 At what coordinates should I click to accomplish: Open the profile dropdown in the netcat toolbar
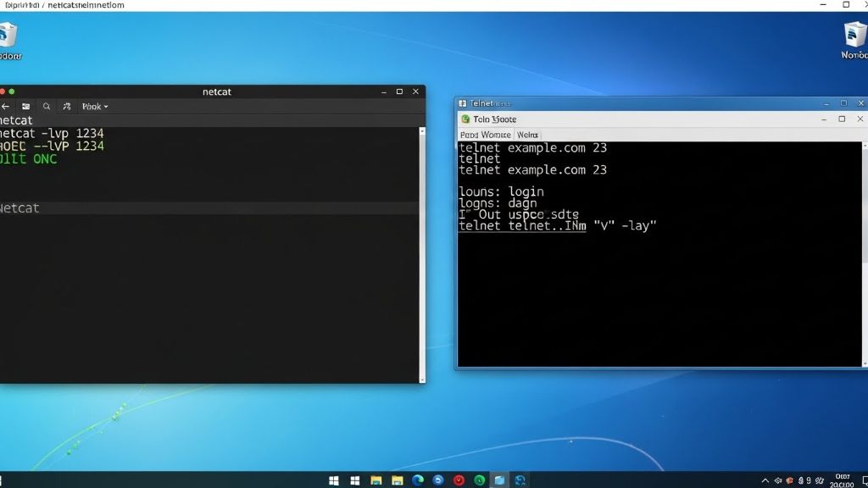pyautogui.click(x=93, y=106)
